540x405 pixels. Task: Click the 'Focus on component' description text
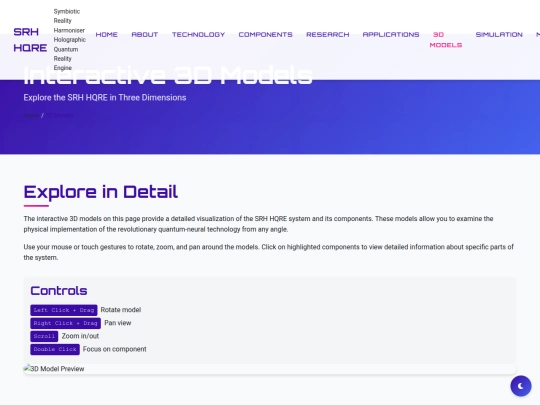pos(115,349)
